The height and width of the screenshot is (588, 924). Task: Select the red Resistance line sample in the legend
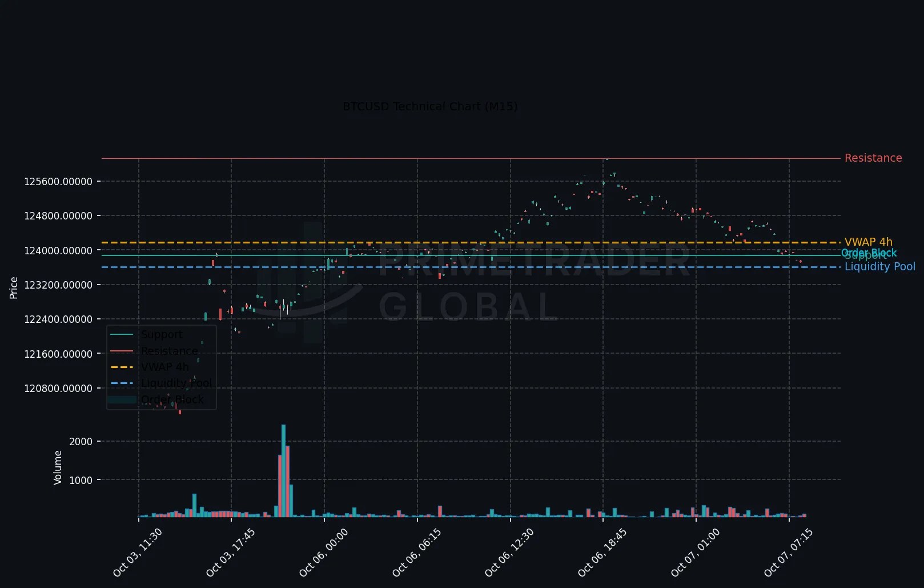click(x=122, y=351)
